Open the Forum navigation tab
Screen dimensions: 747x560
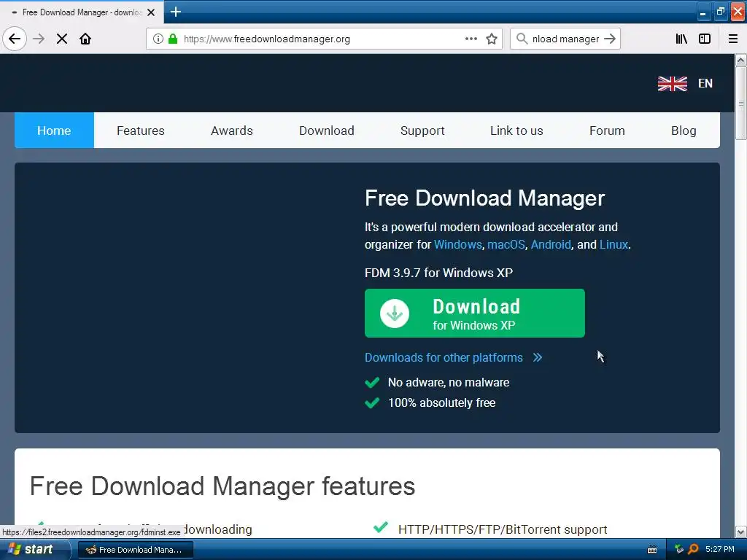coord(606,131)
